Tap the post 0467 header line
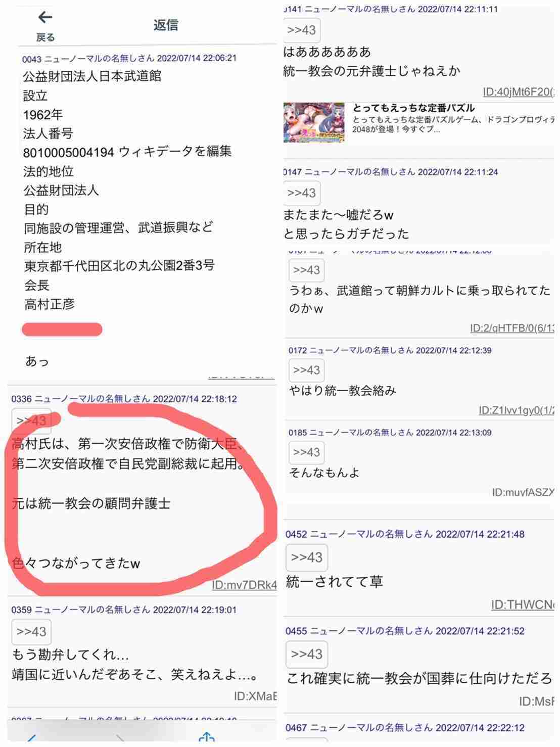Viewport: 560px width, 747px height. pos(405,727)
